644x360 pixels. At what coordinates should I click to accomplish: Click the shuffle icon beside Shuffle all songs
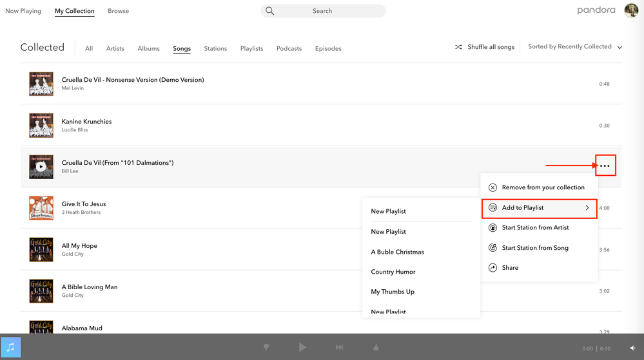458,47
